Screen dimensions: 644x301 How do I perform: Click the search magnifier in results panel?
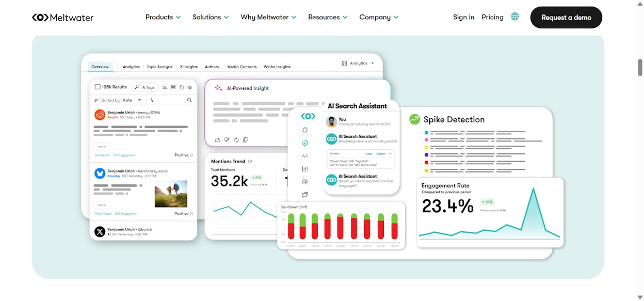coord(189,100)
